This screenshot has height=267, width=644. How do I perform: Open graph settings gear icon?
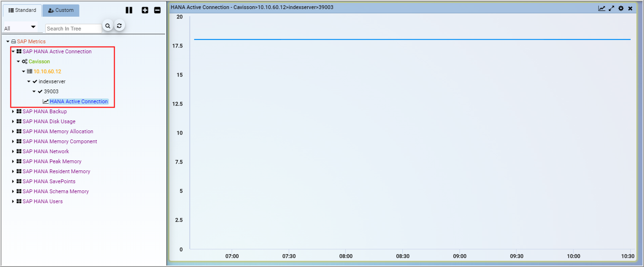[x=621, y=8]
